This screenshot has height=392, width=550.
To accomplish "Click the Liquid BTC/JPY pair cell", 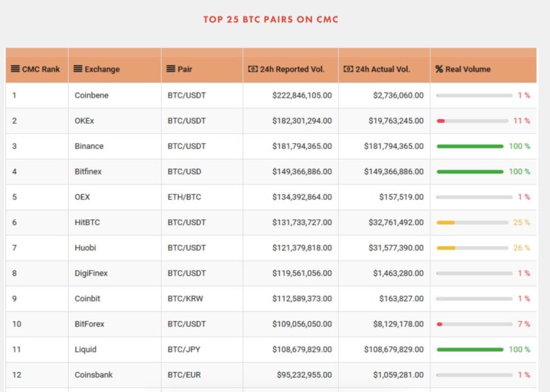I will [184, 349].
